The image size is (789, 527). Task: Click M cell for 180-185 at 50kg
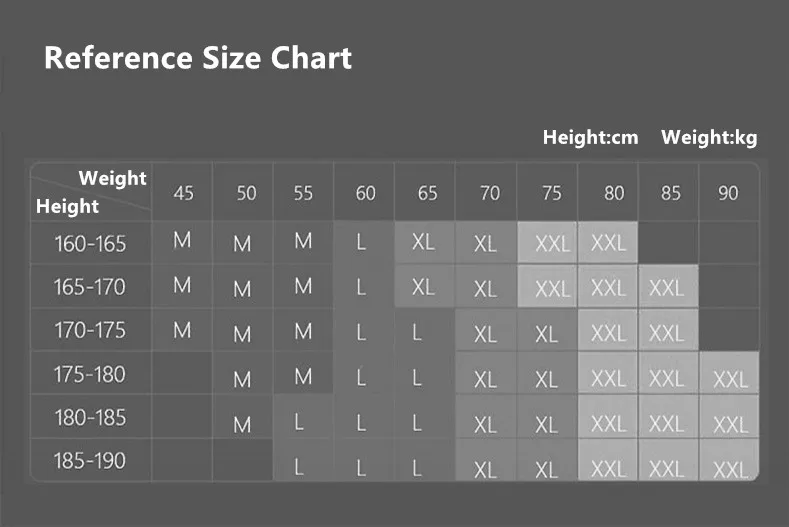point(242,424)
